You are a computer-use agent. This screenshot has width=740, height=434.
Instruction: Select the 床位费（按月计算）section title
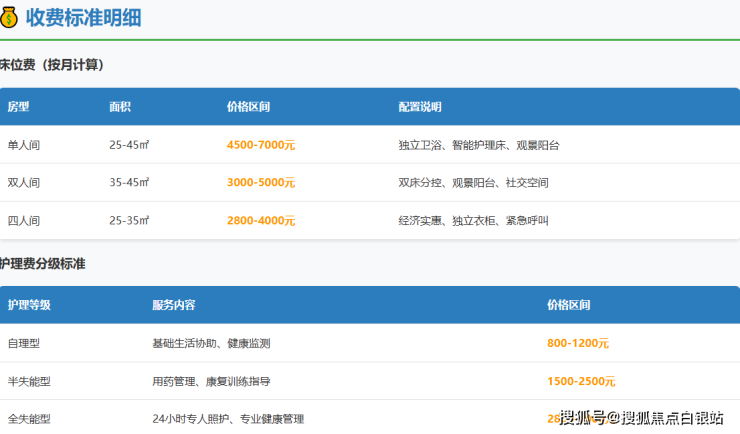pos(52,65)
